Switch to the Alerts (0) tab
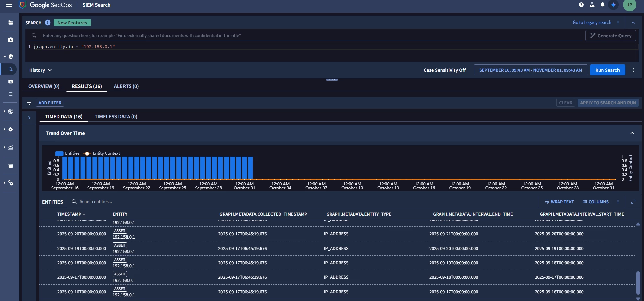 126,86
